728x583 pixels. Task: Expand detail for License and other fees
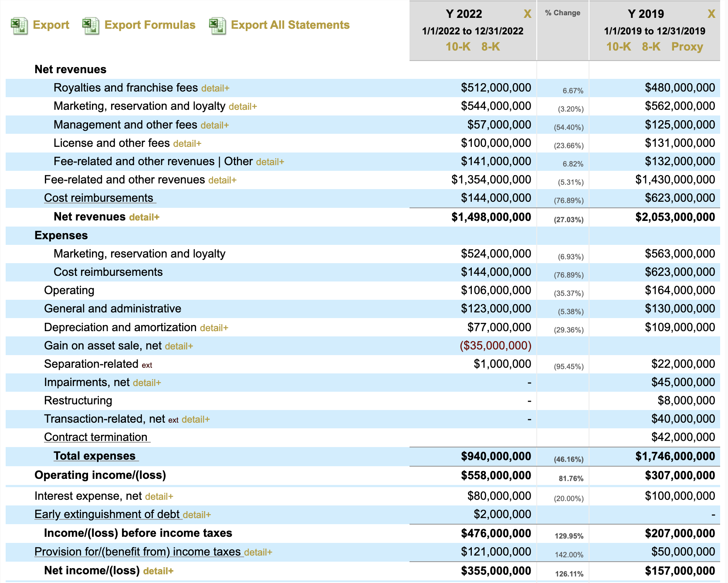pyautogui.click(x=187, y=144)
